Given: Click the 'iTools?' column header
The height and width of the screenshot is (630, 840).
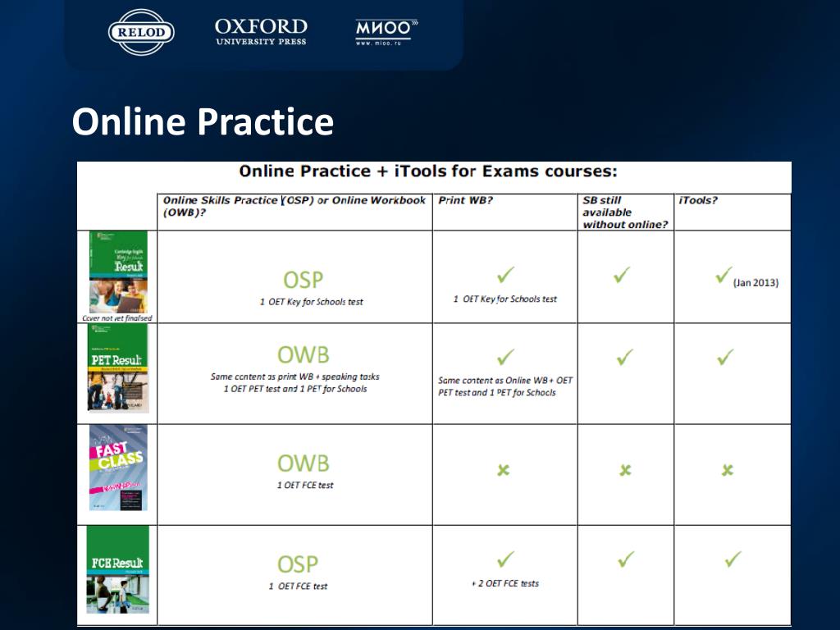Looking at the screenshot, I should (x=697, y=200).
